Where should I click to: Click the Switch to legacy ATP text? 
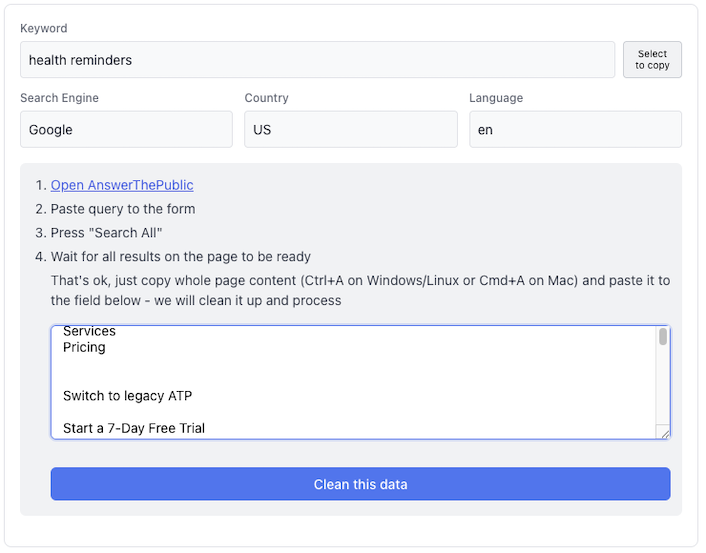(127, 396)
